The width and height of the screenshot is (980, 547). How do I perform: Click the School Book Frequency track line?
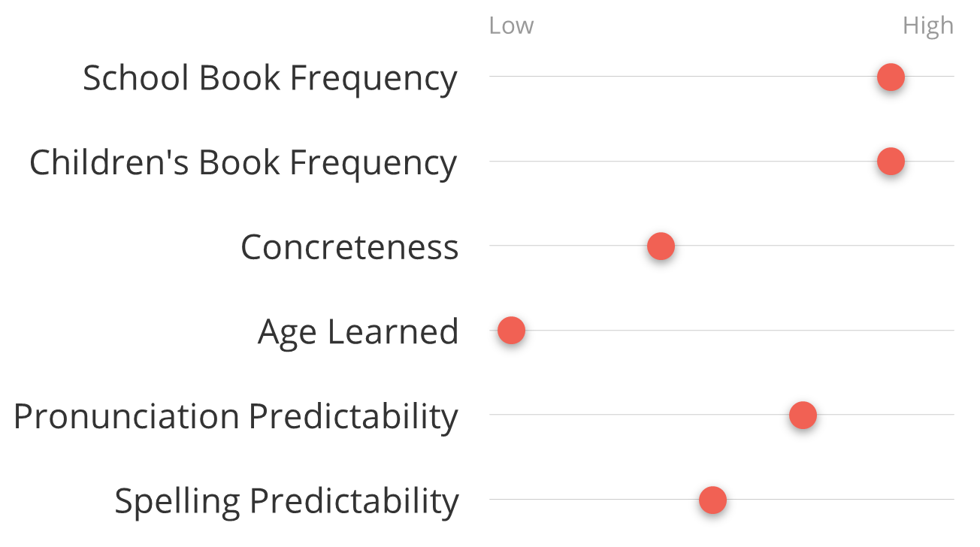721,77
